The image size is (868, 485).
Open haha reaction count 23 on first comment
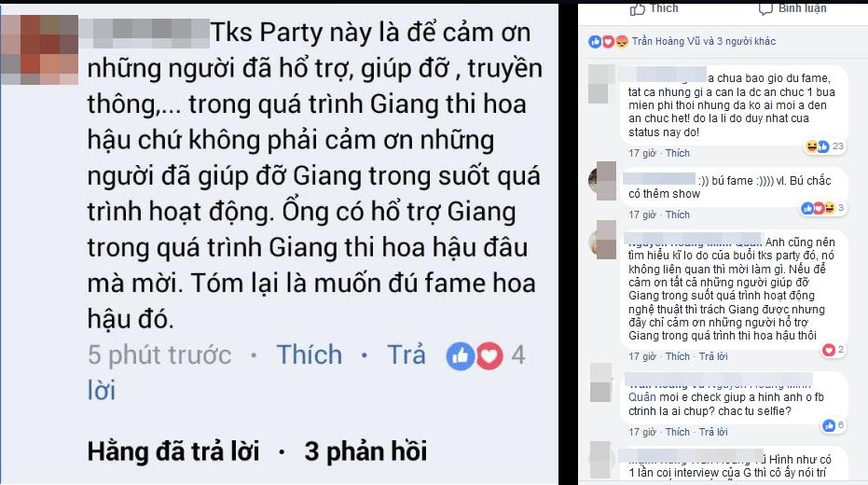click(x=825, y=146)
